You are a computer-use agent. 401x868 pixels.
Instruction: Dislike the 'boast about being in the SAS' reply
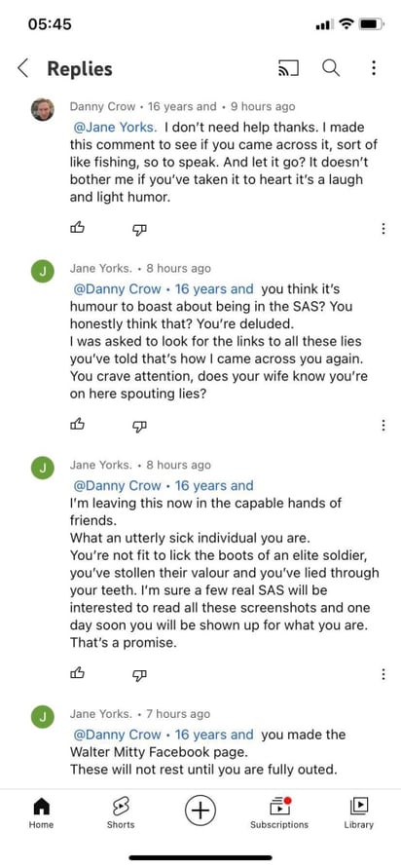click(x=140, y=426)
